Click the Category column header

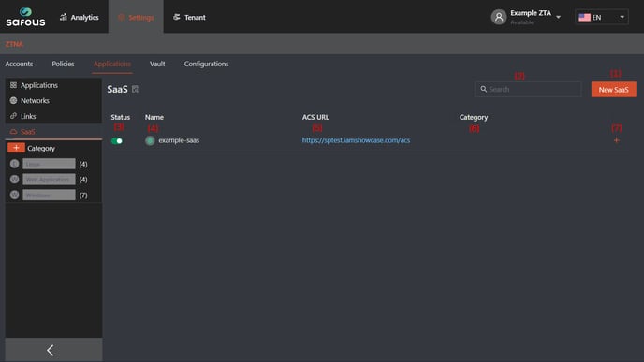coord(474,117)
